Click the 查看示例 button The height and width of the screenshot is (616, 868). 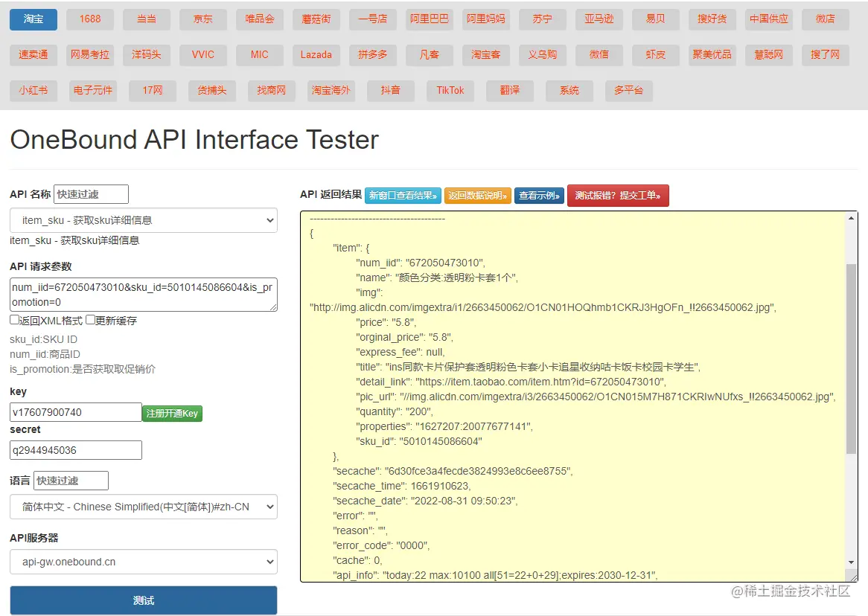pyautogui.click(x=539, y=196)
